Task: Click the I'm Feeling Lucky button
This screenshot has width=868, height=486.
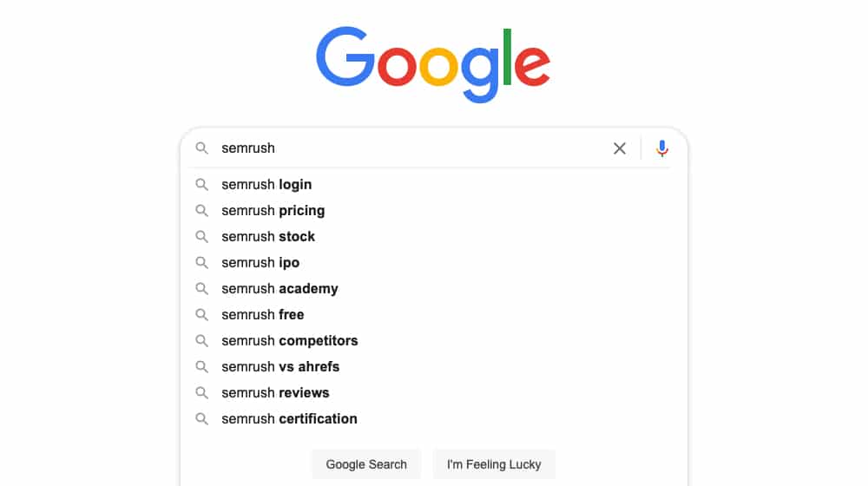Action: tap(494, 464)
